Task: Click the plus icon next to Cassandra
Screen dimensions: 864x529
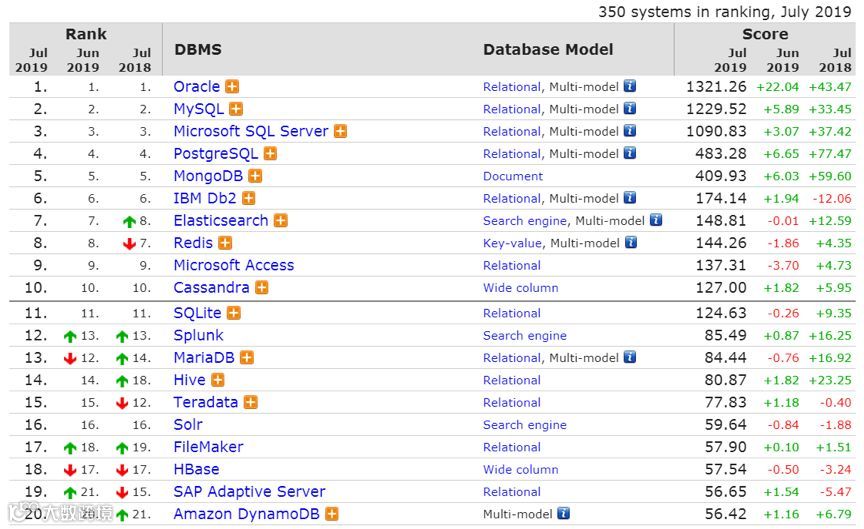Action: pos(262,288)
